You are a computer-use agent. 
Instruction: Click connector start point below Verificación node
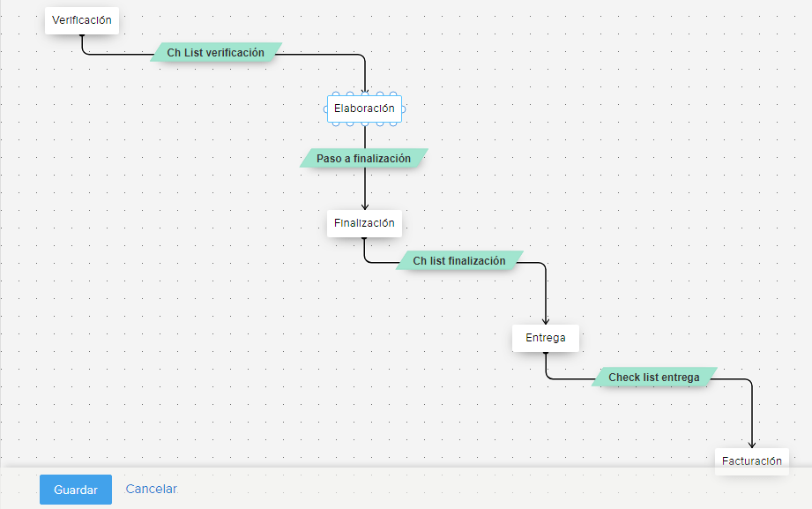(82, 37)
